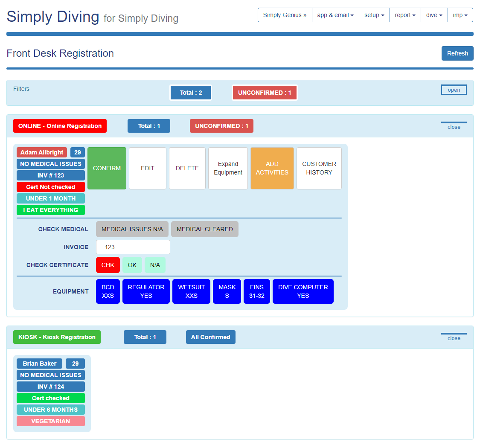Expand Equipment for Adam Allbright
Screen dimensions: 480x448
pyautogui.click(x=228, y=168)
